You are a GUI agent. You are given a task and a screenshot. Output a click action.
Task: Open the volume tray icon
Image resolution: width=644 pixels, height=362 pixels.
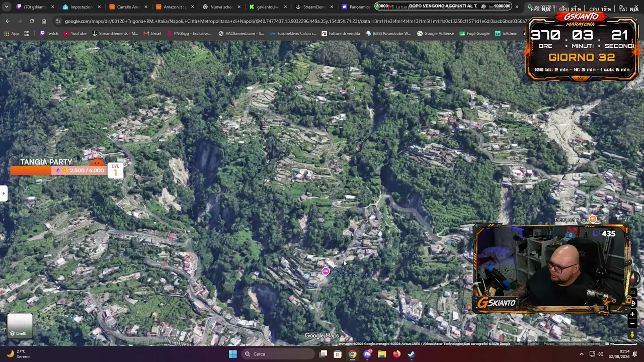tap(600, 354)
